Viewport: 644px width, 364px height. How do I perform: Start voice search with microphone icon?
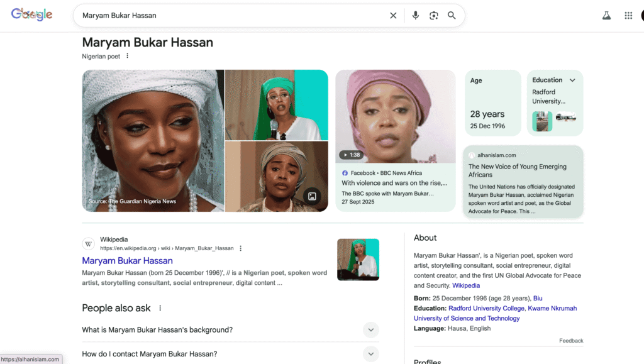pos(415,16)
